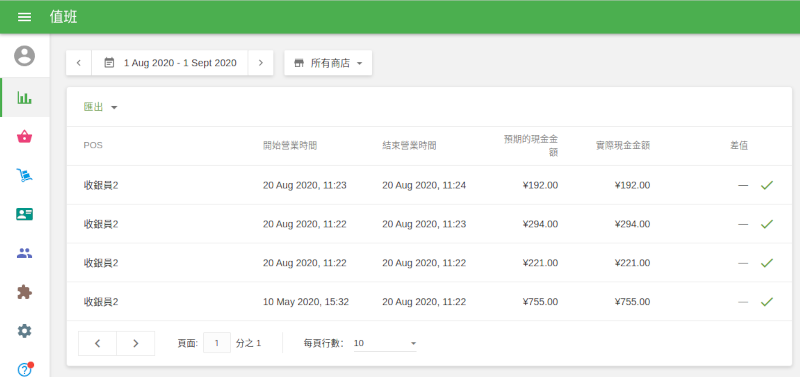The image size is (800, 377).
Task: Open the Inventory hand truck icon
Action: (x=24, y=175)
